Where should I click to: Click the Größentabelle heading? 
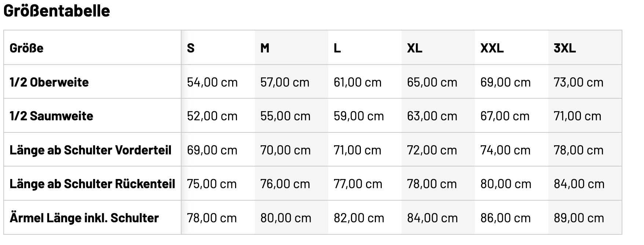pos(56,11)
